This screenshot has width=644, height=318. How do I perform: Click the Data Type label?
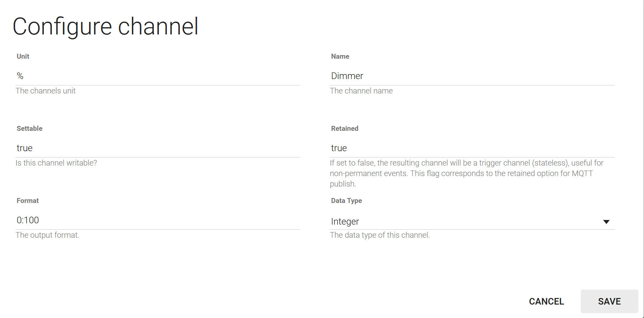click(x=346, y=201)
